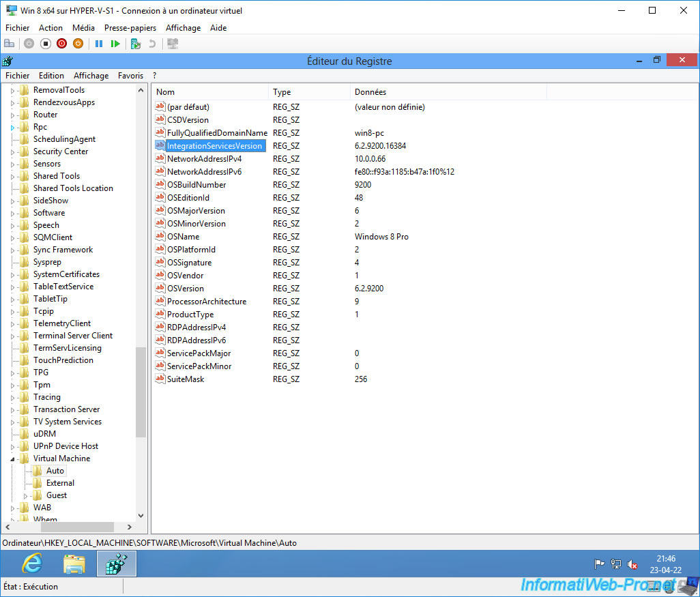Click the green Reset VM icon
Viewport: 700px width, 597px height.
click(x=115, y=44)
